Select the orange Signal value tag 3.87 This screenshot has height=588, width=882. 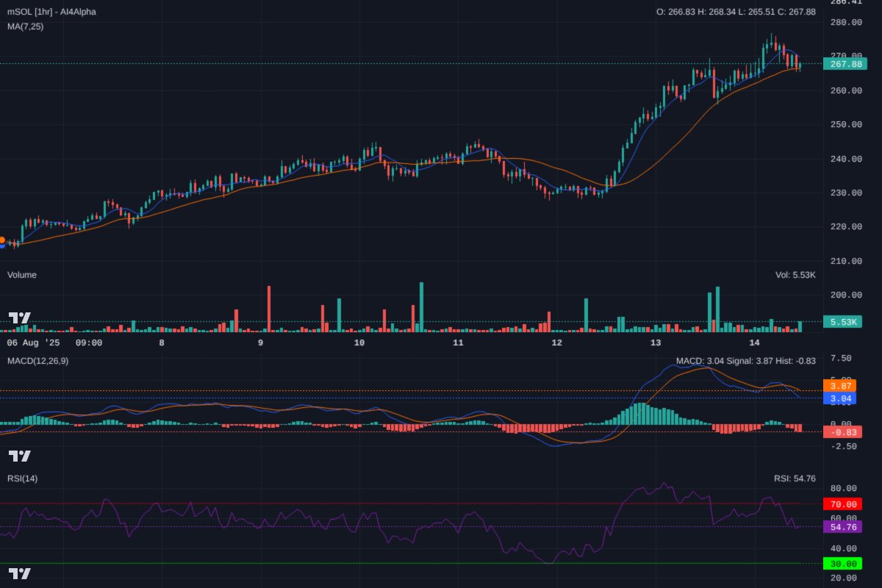839,385
